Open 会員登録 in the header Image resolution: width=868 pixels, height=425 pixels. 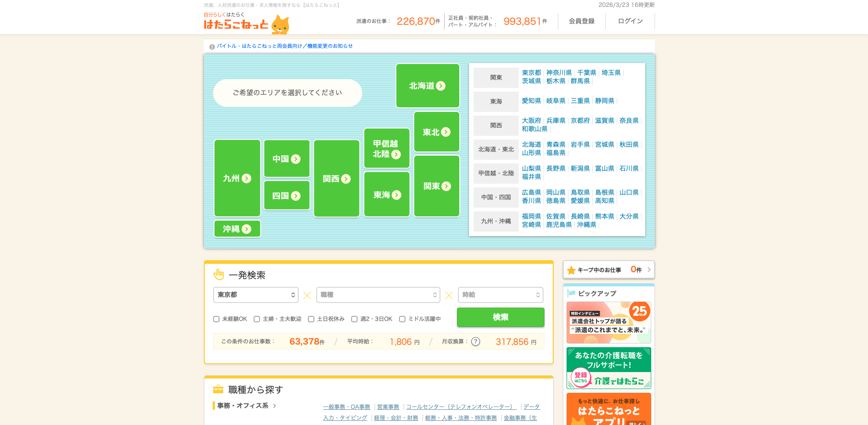point(581,21)
